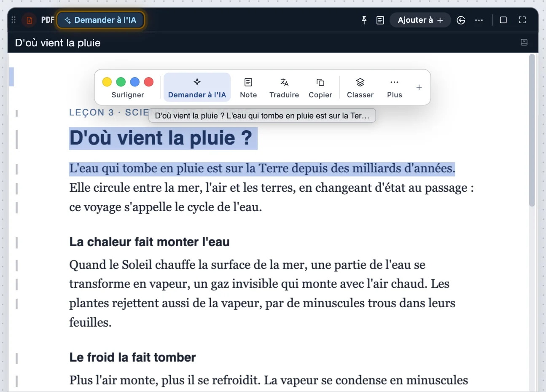Click Demander à l'IA in the selection toolbar
Image resolution: width=546 pixels, height=392 pixels.
[x=197, y=87]
